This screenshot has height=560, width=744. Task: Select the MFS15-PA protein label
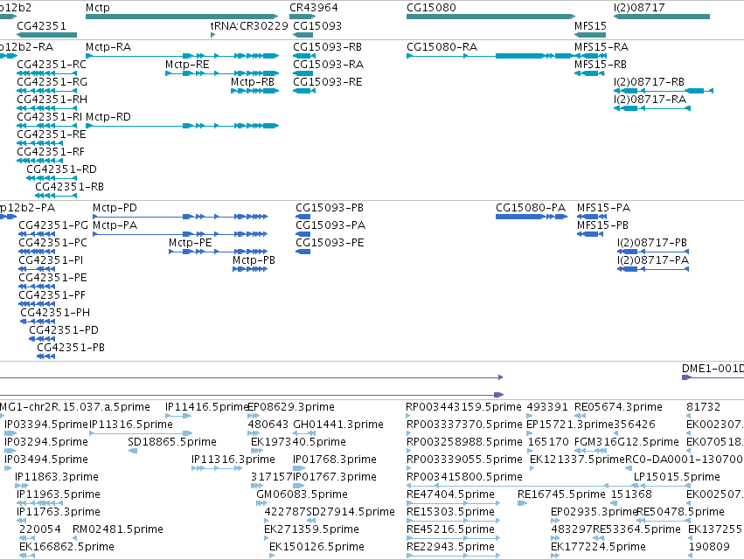[x=603, y=208]
